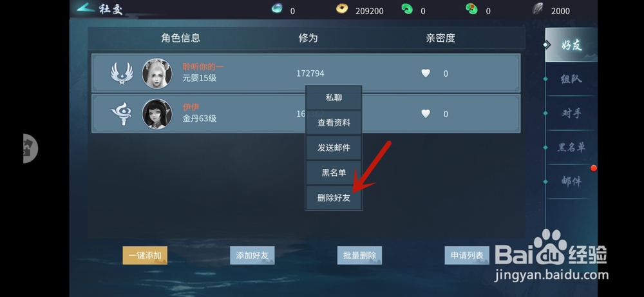Select 私聊 in the context menu
The width and height of the screenshot is (644, 297).
pyautogui.click(x=334, y=98)
